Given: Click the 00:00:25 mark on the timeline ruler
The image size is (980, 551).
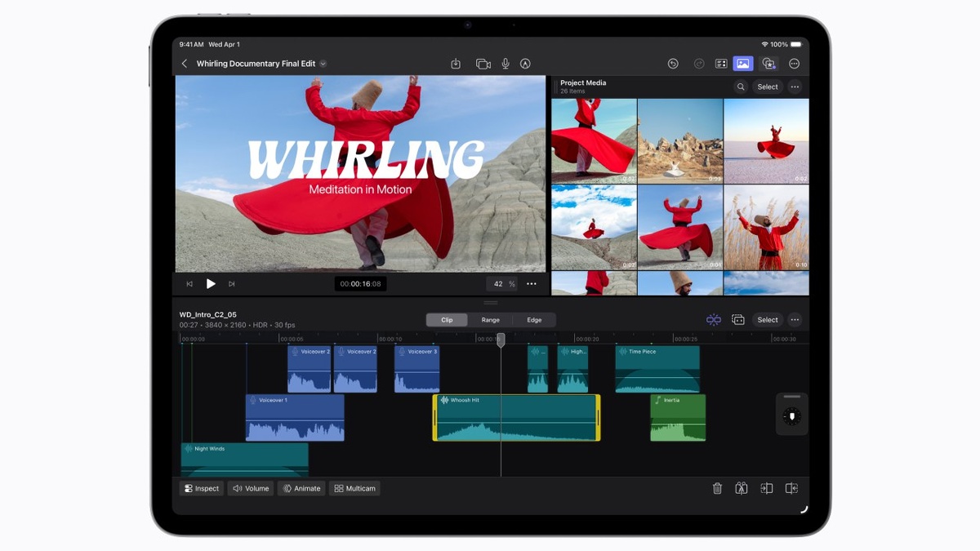Looking at the screenshot, I should coord(687,339).
